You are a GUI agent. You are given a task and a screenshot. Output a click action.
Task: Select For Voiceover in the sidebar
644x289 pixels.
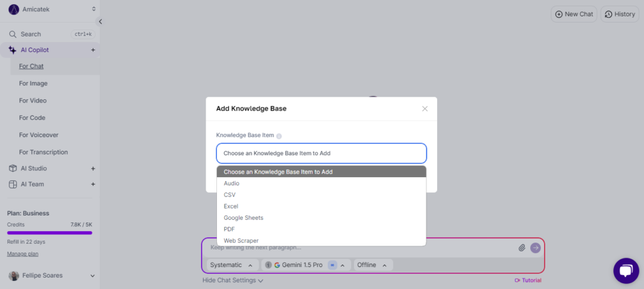[38, 135]
